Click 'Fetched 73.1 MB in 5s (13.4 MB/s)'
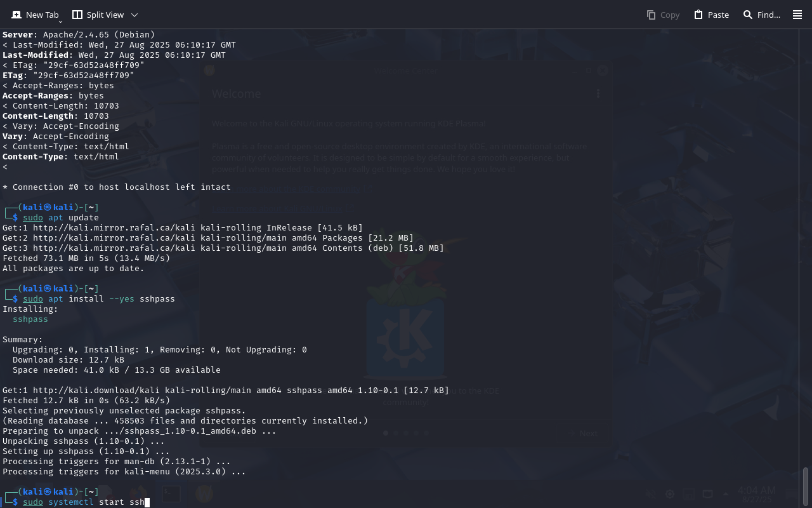 (86, 258)
